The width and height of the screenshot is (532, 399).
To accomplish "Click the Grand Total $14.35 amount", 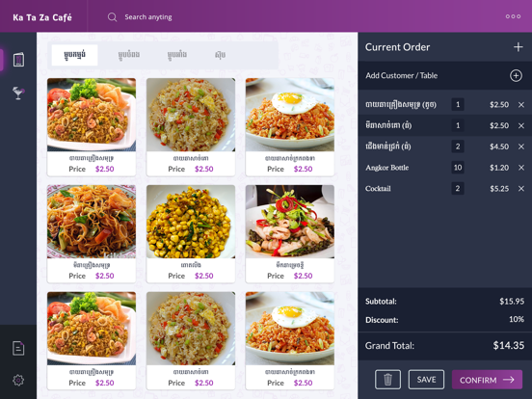I will click(509, 345).
